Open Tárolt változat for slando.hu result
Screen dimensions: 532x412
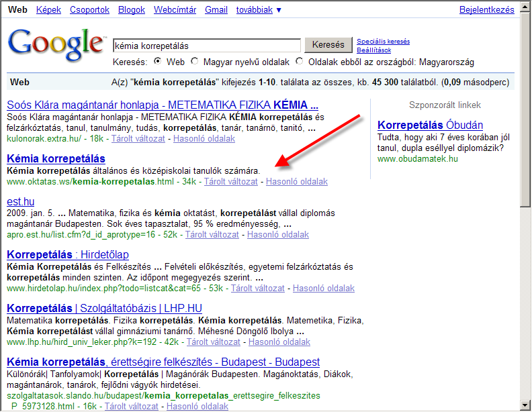click(x=132, y=406)
